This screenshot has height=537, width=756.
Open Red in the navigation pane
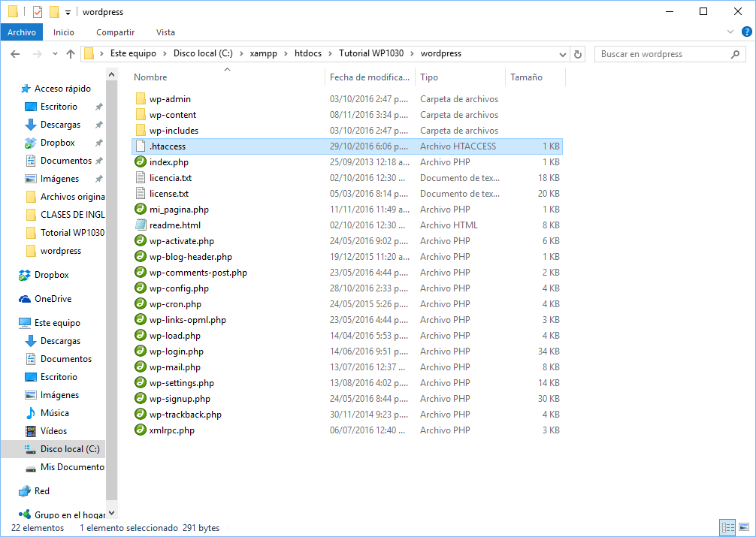pos(41,490)
